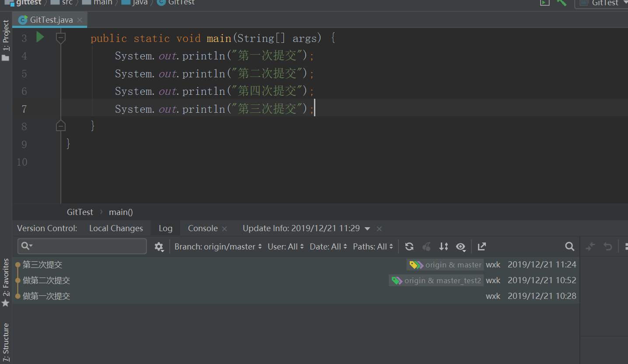Click the origin & master branch label

[445, 265]
